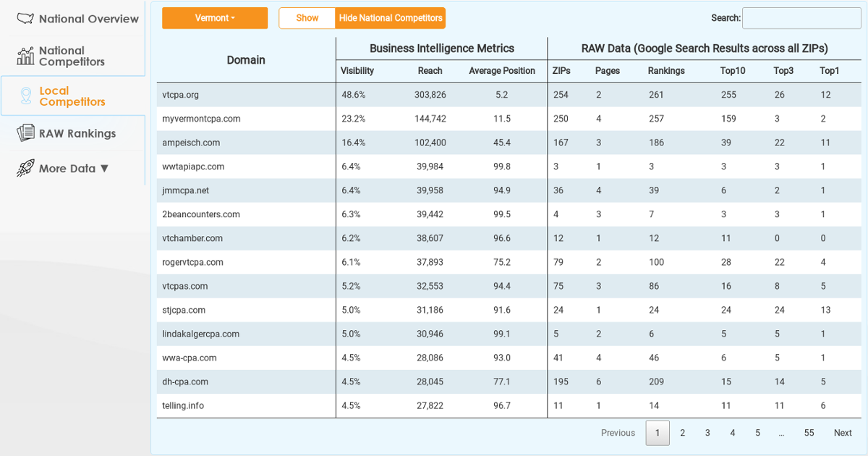
Task: Click domain telling.info
Action: [x=183, y=405]
